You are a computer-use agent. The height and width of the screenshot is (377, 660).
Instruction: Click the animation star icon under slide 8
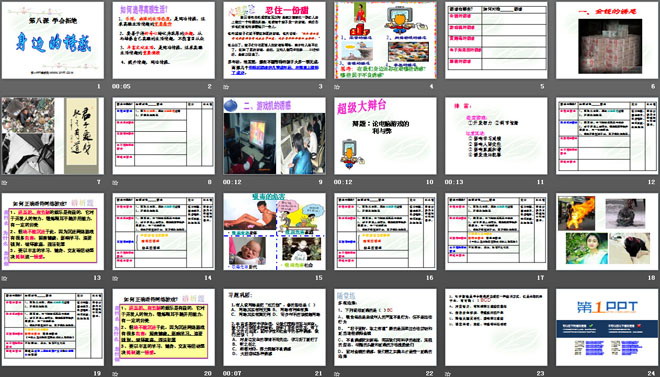115,182
